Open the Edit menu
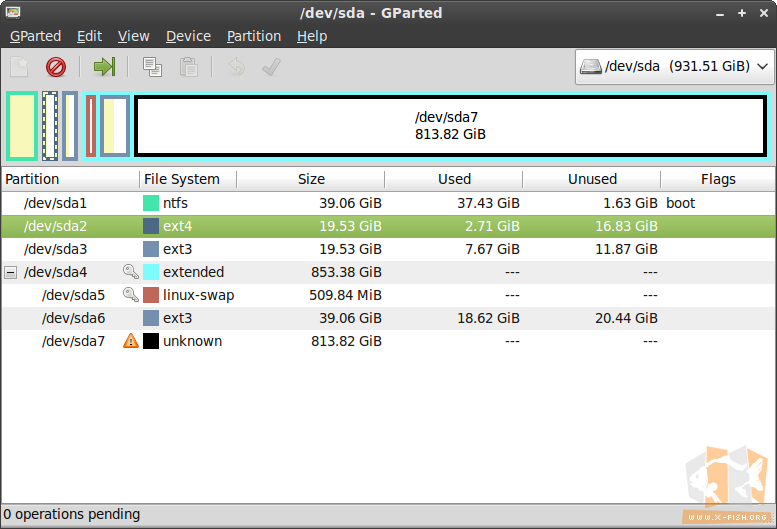 pos(89,36)
